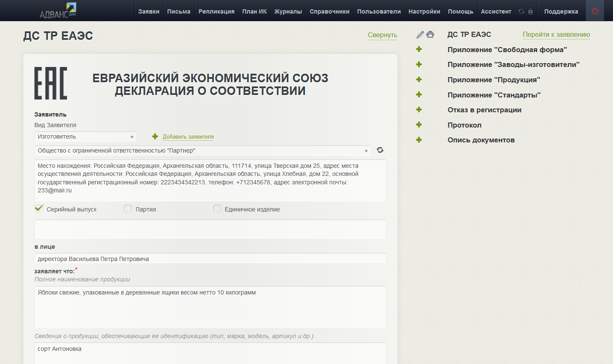The width and height of the screenshot is (613, 364).
Task: Click the Протокол title in the sidebar
Action: click(x=465, y=125)
